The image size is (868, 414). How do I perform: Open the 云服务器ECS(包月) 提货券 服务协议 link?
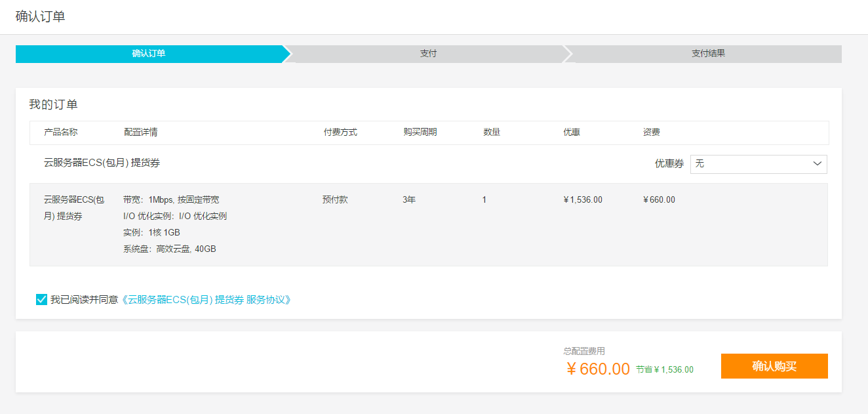[x=207, y=300]
